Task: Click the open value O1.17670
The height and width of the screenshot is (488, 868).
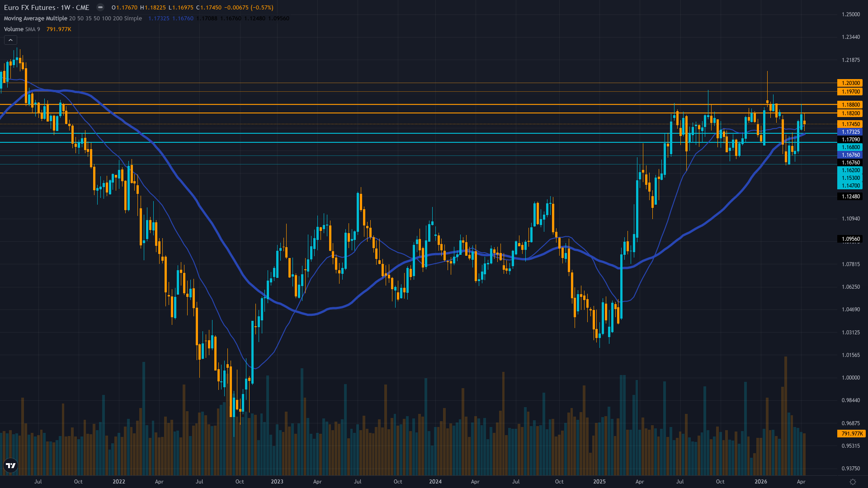Action: tap(125, 8)
